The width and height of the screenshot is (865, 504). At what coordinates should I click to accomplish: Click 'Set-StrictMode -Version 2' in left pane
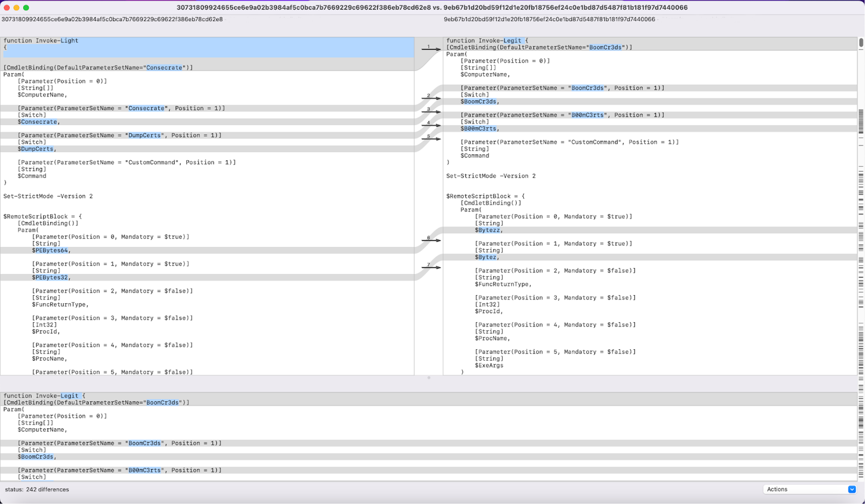(x=48, y=196)
